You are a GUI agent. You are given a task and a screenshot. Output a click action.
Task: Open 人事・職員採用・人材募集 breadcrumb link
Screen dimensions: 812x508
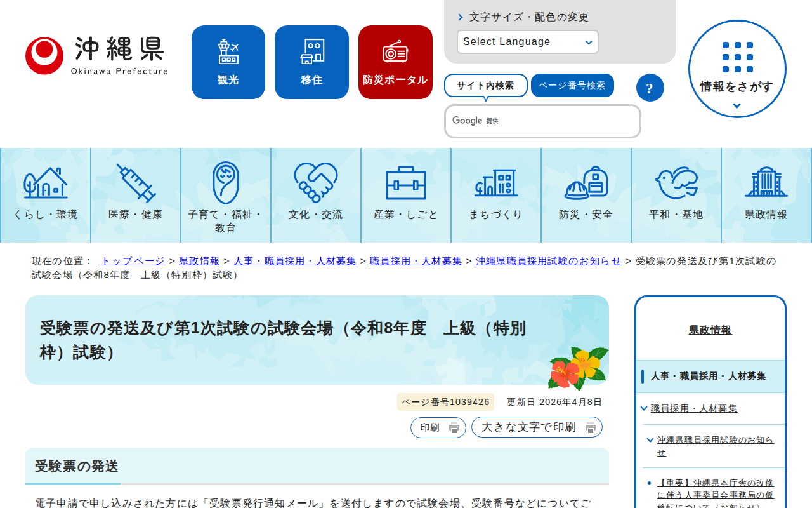(x=295, y=261)
